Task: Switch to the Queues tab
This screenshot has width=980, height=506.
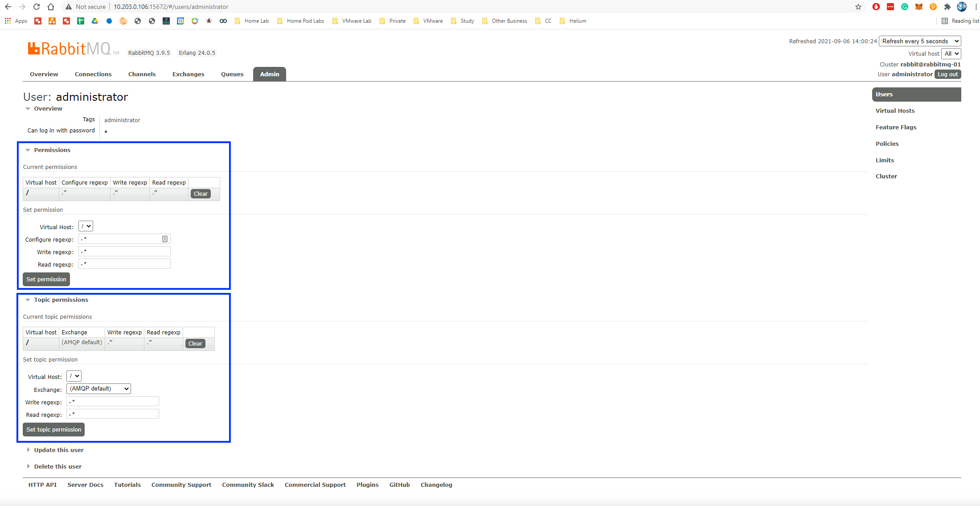Action: click(x=232, y=74)
